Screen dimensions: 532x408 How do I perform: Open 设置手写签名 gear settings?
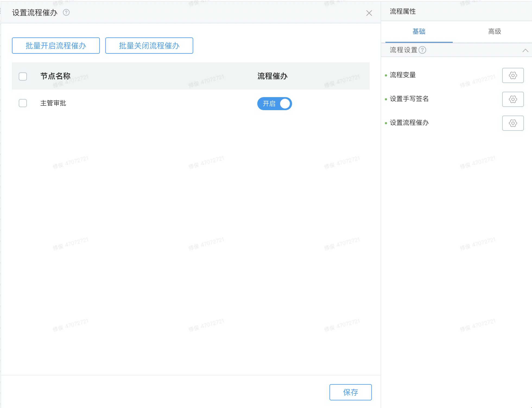[512, 99]
